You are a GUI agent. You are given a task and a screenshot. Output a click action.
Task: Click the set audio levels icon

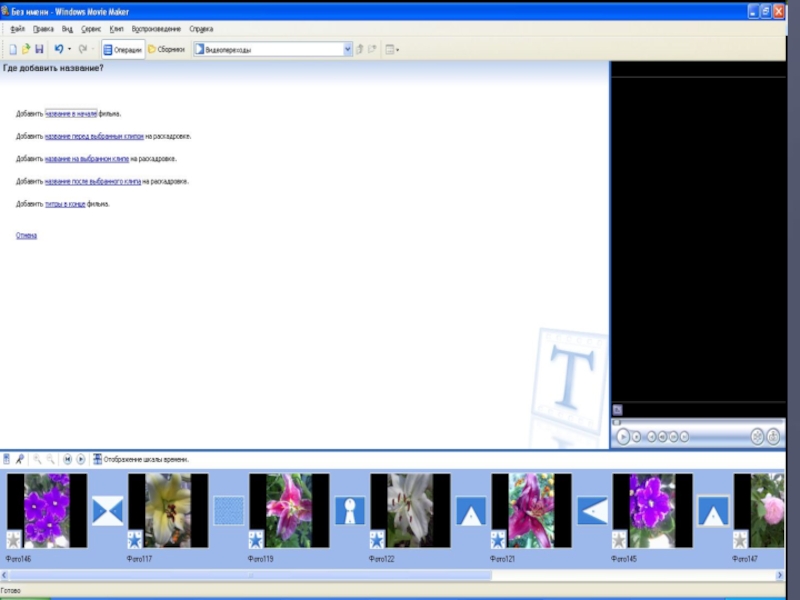(x=6, y=459)
